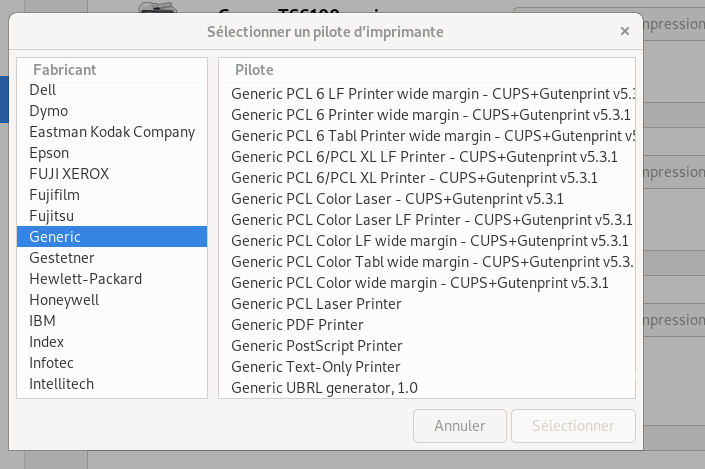Viewport: 705px width, 469px height.
Task: Select Dell in the Fabricant list
Action: pos(112,90)
